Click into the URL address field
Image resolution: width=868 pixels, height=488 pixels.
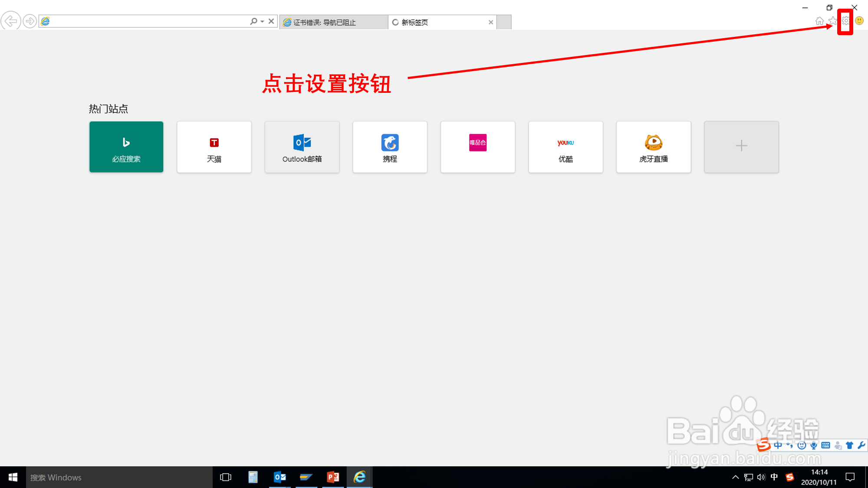(x=148, y=21)
